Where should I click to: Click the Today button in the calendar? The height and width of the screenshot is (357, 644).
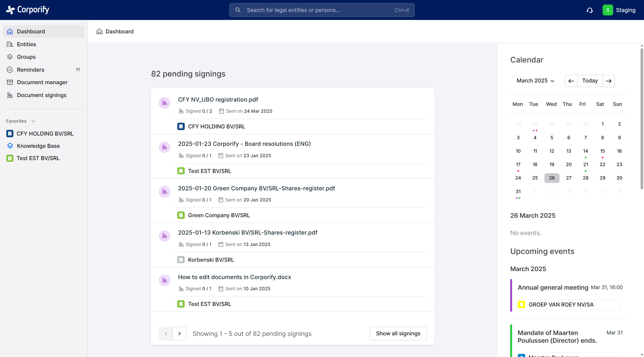point(590,81)
